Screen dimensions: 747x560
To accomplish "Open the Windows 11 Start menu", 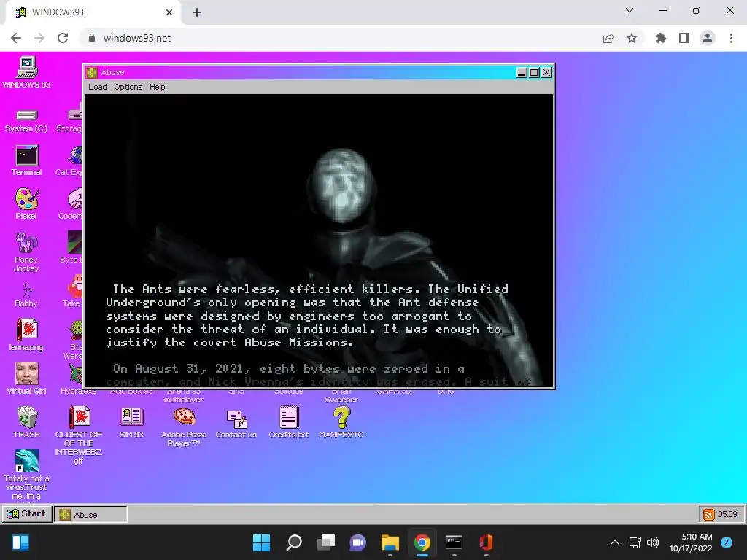I will 262,542.
